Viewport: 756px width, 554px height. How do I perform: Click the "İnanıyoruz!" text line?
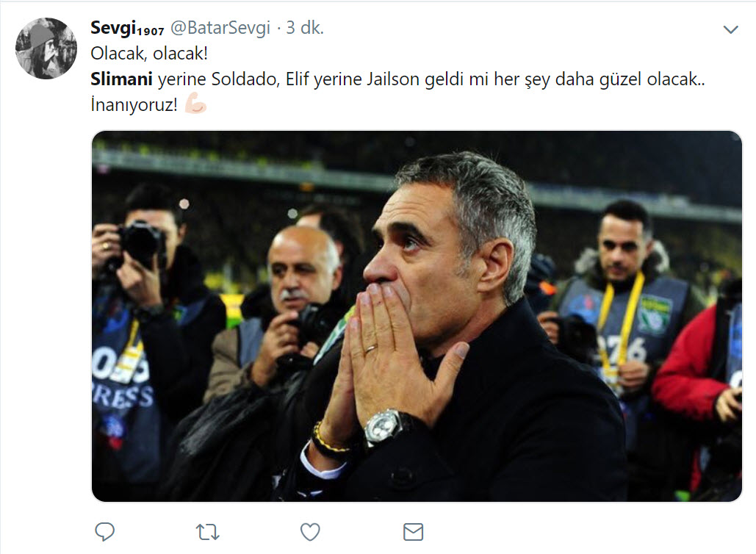click(x=134, y=104)
